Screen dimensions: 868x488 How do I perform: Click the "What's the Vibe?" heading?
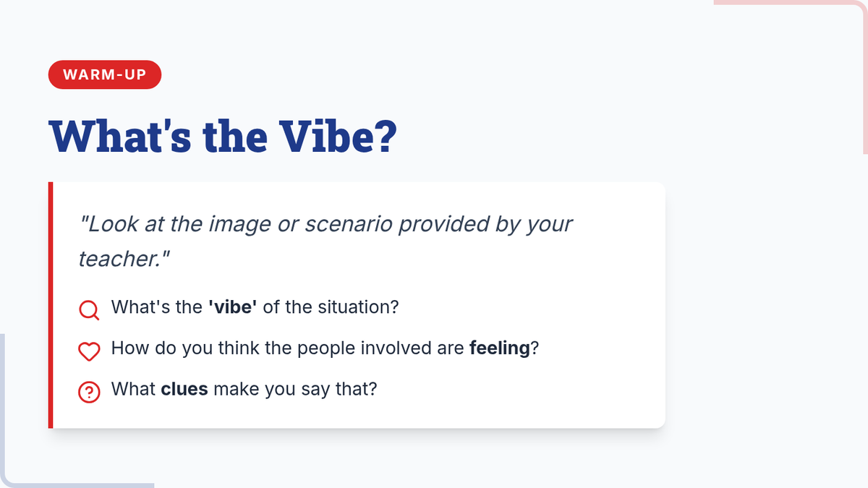223,135
